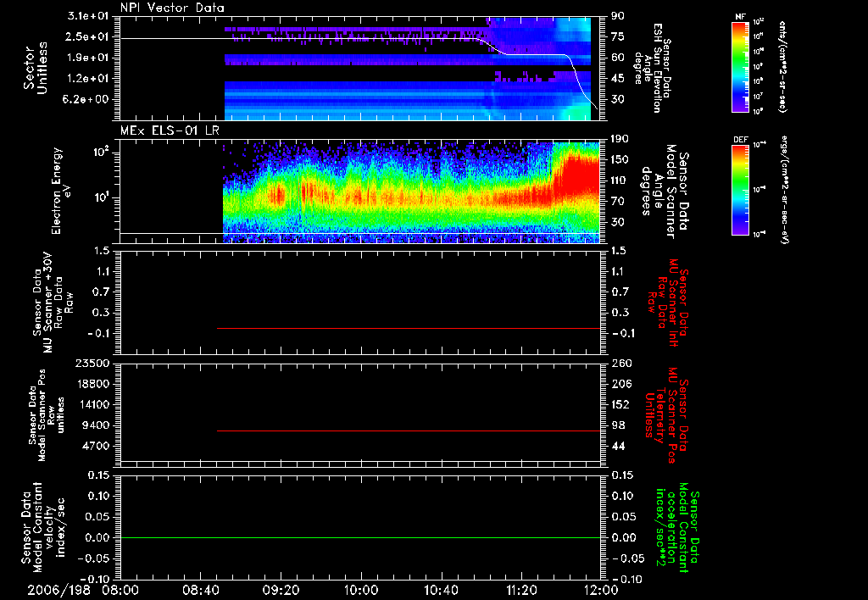Image resolution: width=868 pixels, height=600 pixels.
Task: Click the "152" telemetry tick label
Action: point(620,404)
